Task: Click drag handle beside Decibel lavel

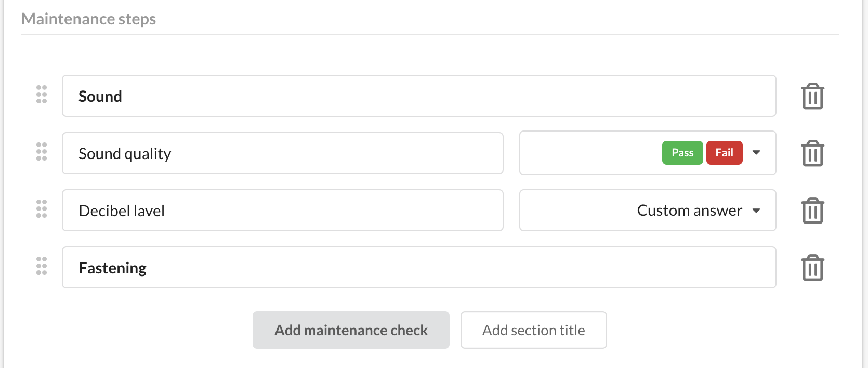Action: click(42, 209)
